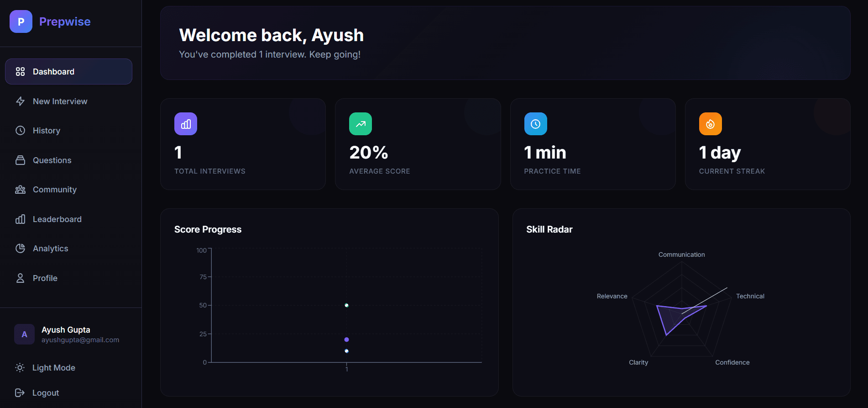The width and height of the screenshot is (868, 408).
Task: Click the avatar thumbnail with letter A
Action: click(x=24, y=334)
